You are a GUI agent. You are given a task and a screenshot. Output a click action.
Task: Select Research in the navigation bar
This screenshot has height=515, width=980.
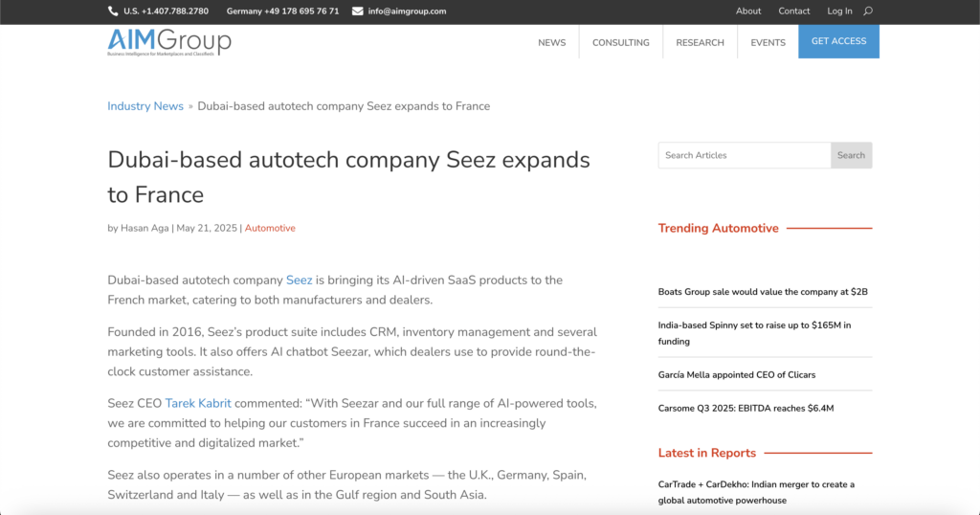click(700, 42)
